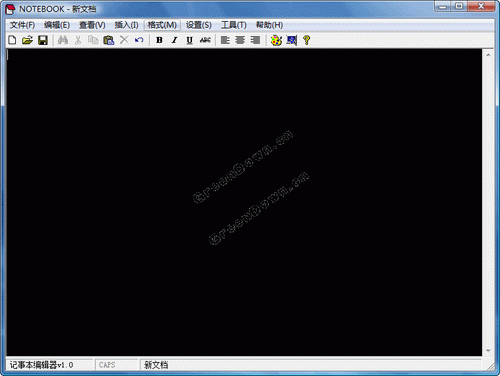Open the 格式(M) menu
This screenshot has width=500, height=376.
pos(162,25)
